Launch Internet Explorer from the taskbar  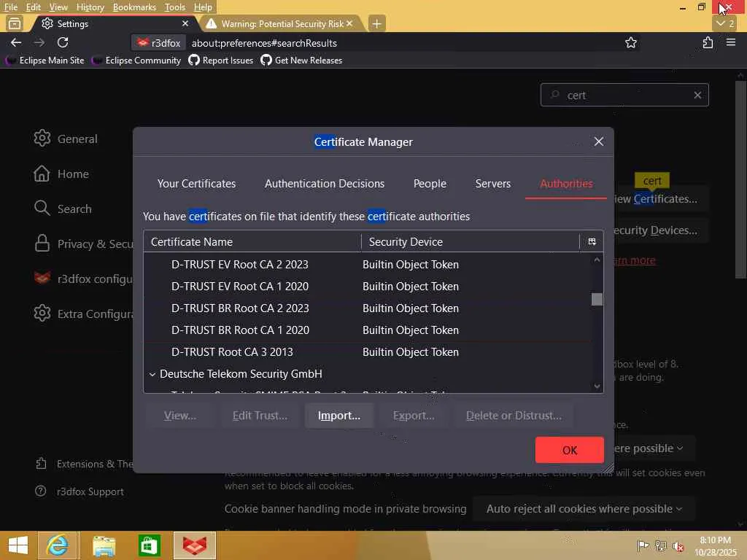pos(57,545)
